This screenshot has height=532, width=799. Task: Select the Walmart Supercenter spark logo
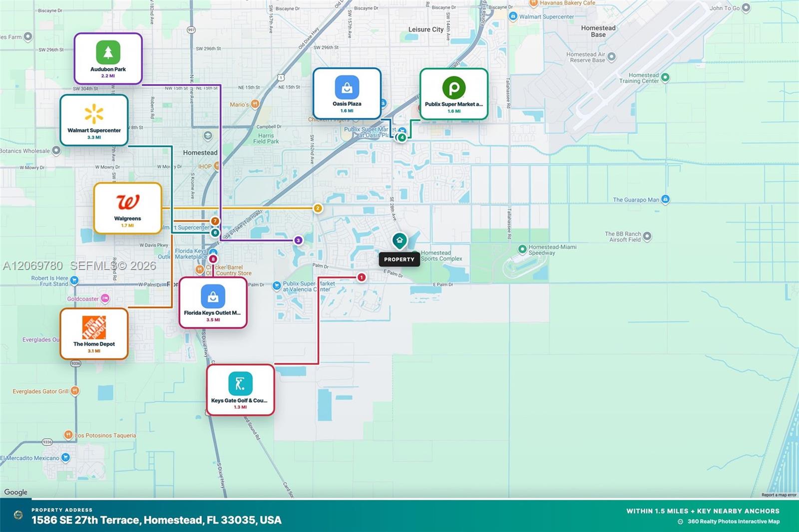pos(94,114)
